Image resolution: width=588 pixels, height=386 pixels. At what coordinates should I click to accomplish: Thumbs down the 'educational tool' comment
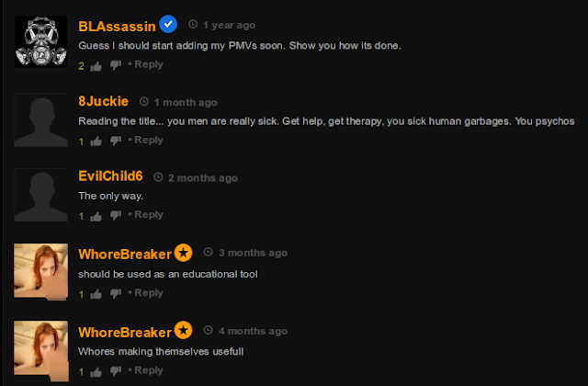pyautogui.click(x=116, y=293)
